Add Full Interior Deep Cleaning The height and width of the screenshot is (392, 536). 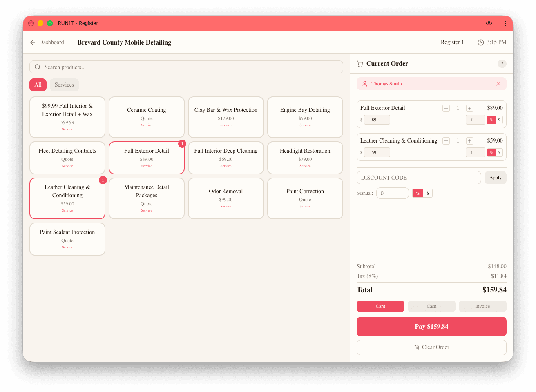[226, 158]
